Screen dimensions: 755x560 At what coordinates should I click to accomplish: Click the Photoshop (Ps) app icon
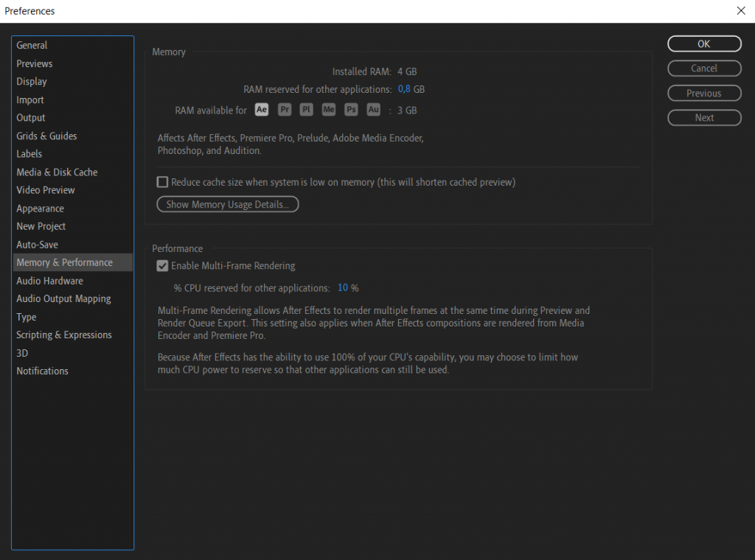click(x=352, y=110)
